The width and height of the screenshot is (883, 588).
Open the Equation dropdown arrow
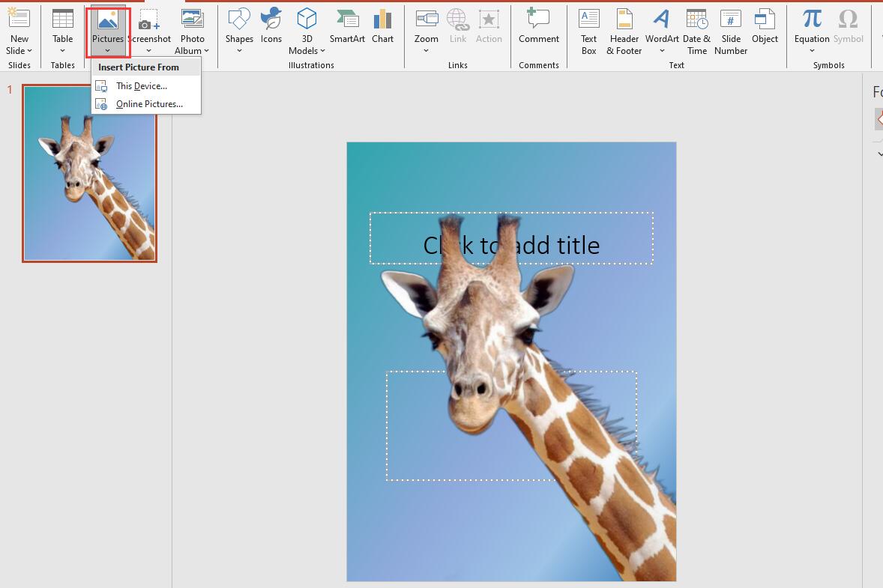coord(812,51)
